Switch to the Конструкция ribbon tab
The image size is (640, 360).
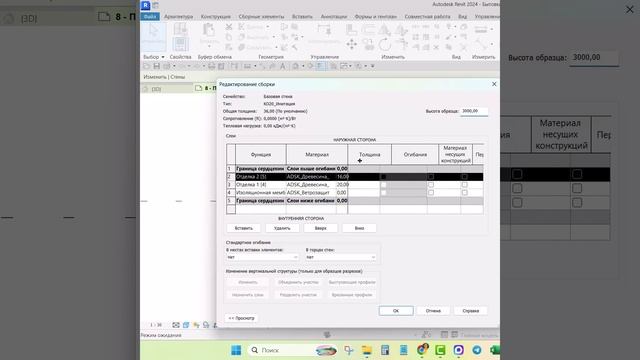(216, 17)
